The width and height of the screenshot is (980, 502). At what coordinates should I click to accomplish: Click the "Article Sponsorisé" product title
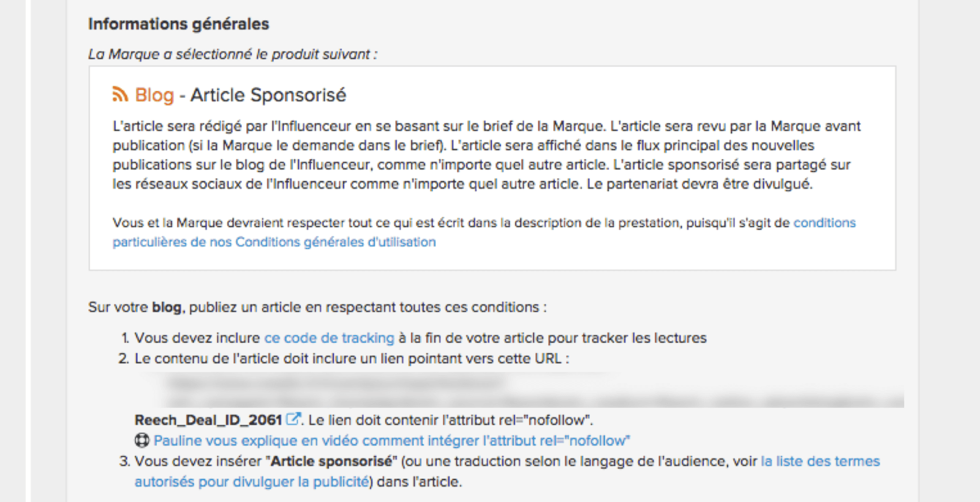click(x=268, y=95)
